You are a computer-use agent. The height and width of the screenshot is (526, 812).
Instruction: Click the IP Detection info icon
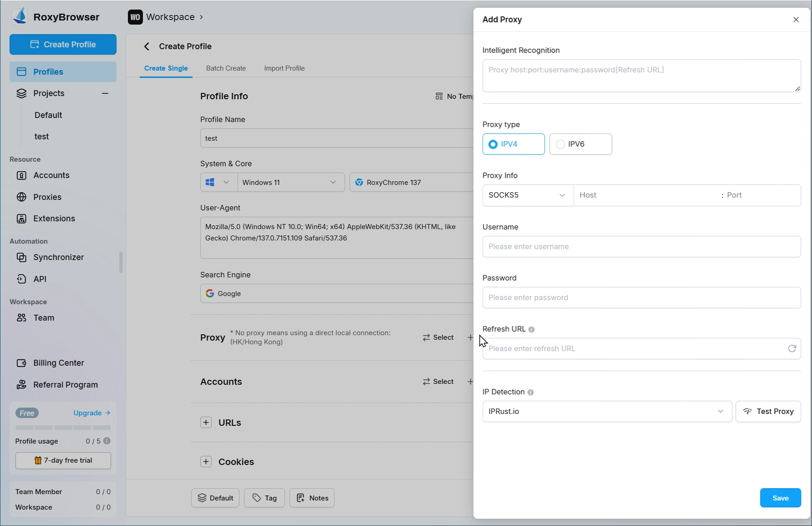[x=531, y=392]
